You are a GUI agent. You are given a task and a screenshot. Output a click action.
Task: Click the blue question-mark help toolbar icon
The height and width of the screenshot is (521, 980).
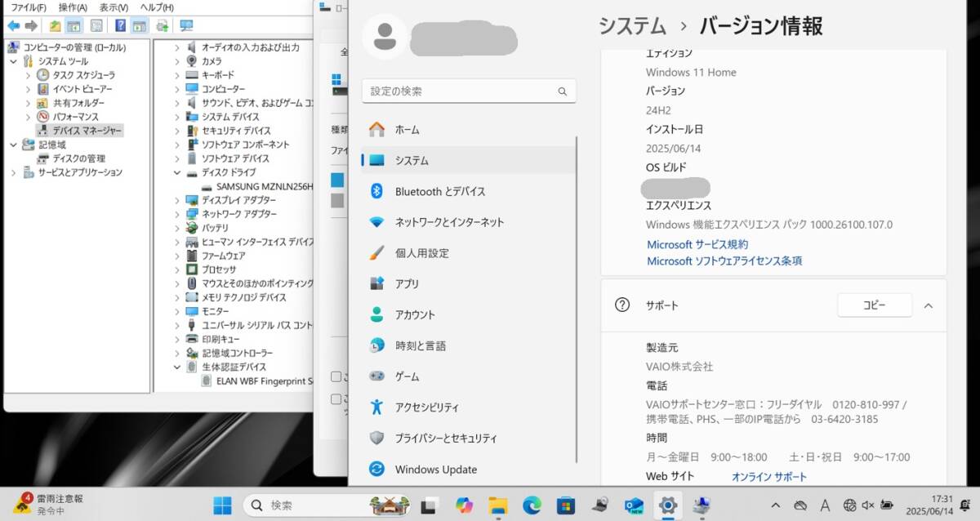click(121, 26)
